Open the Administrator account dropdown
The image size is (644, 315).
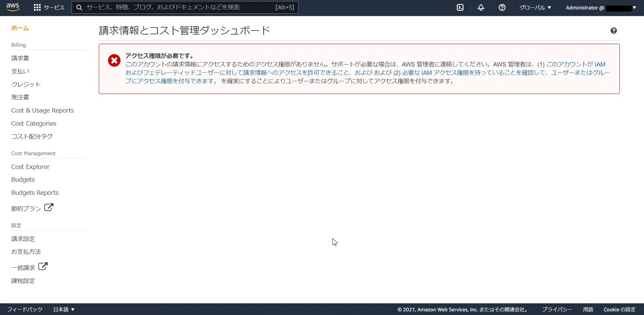coord(601,7)
